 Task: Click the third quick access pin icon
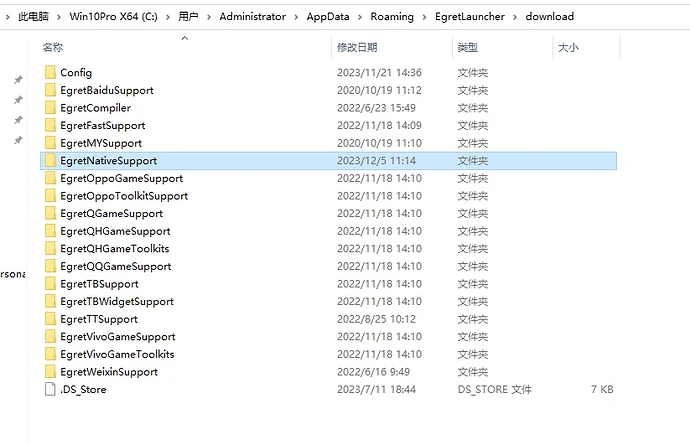tap(18, 120)
